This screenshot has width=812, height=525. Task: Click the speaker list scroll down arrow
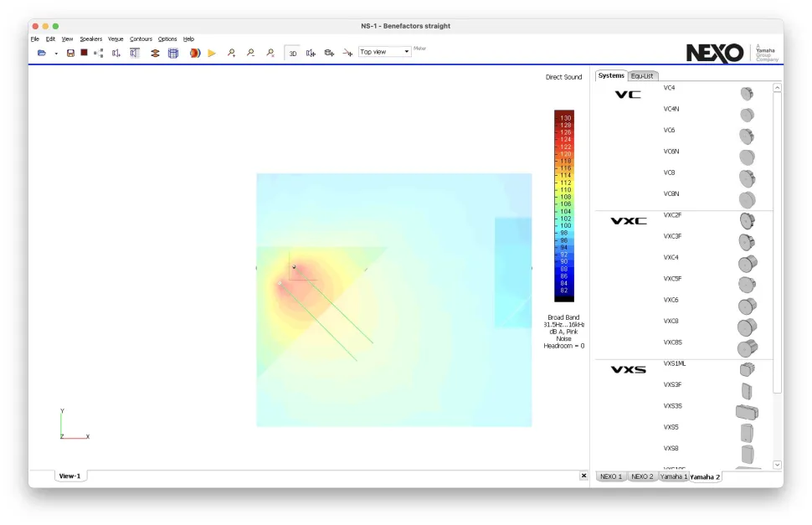click(x=777, y=465)
